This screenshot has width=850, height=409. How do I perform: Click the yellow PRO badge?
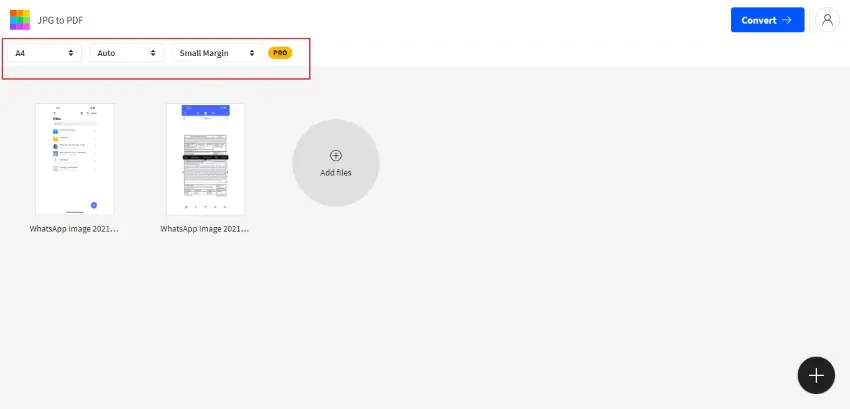280,53
